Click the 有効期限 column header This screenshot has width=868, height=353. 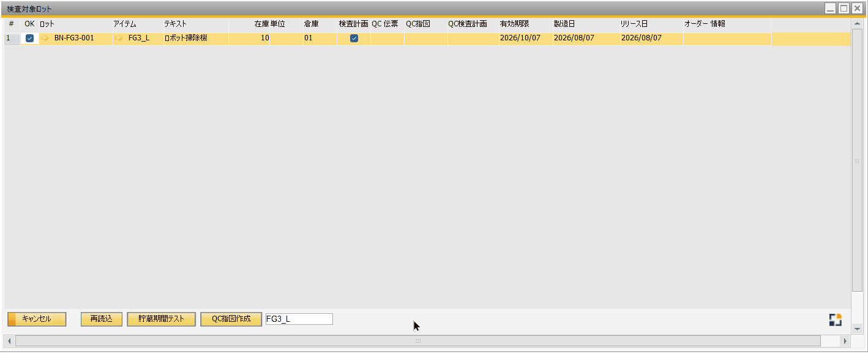click(525, 24)
